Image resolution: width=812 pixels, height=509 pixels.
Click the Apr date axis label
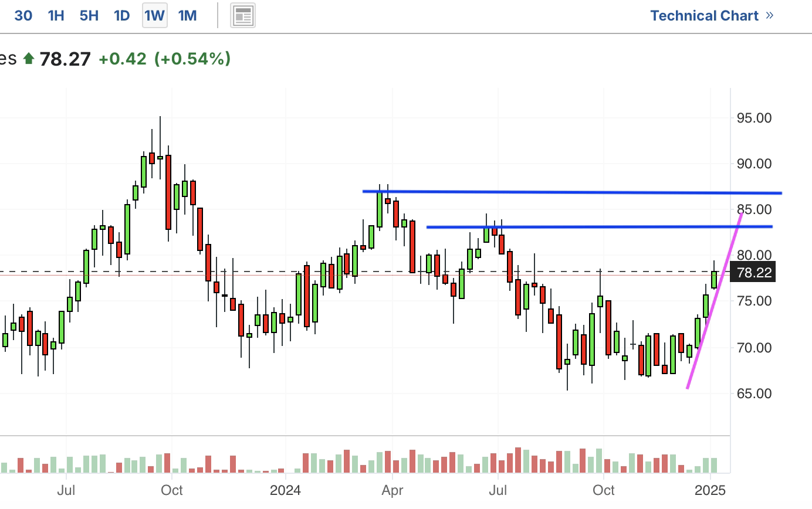point(392,490)
